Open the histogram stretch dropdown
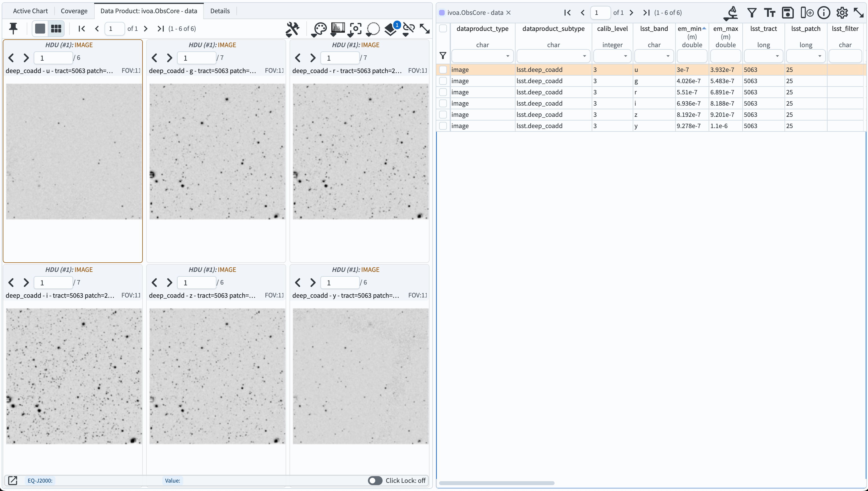Screen dimensions: 868x491 (337, 29)
